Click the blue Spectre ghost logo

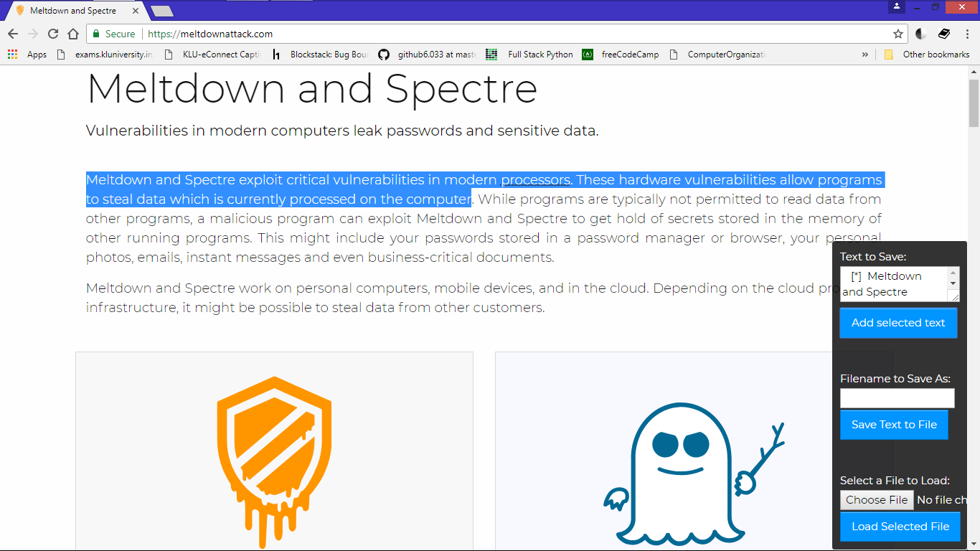[694, 475]
